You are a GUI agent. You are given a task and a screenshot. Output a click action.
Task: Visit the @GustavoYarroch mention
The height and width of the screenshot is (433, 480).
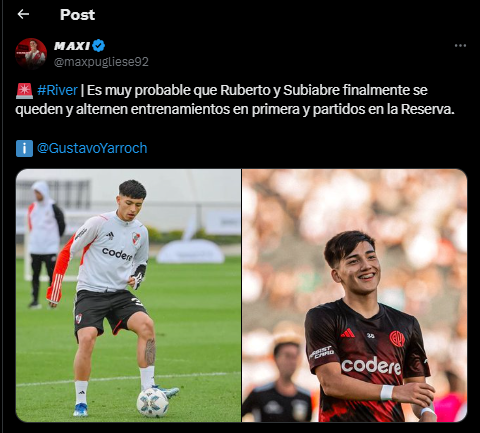tap(92, 148)
